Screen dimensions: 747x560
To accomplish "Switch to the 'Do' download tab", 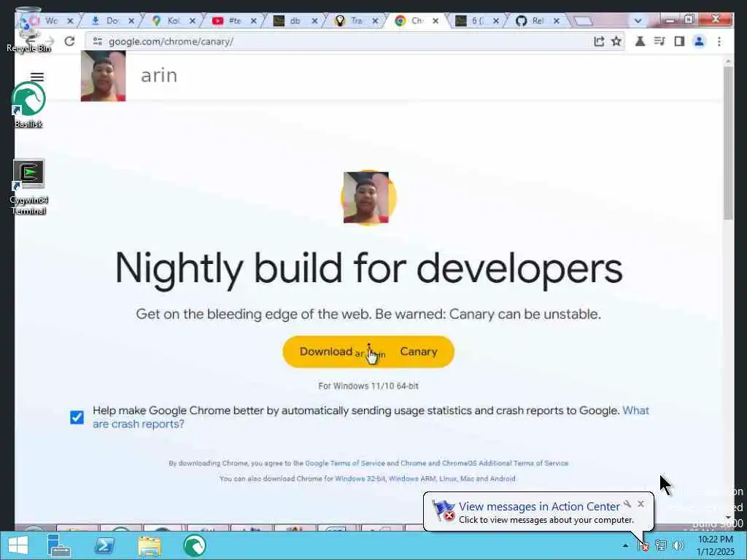I will point(112,21).
